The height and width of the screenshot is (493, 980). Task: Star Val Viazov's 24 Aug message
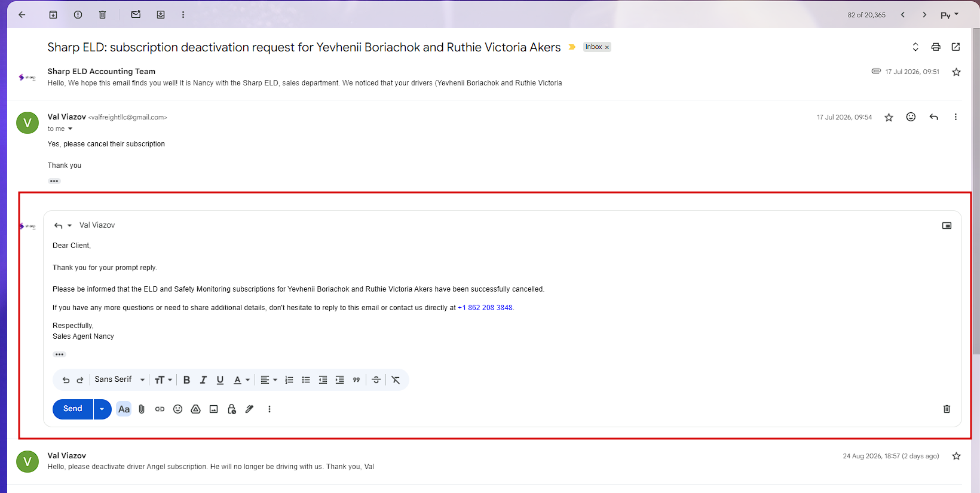pyautogui.click(x=956, y=456)
